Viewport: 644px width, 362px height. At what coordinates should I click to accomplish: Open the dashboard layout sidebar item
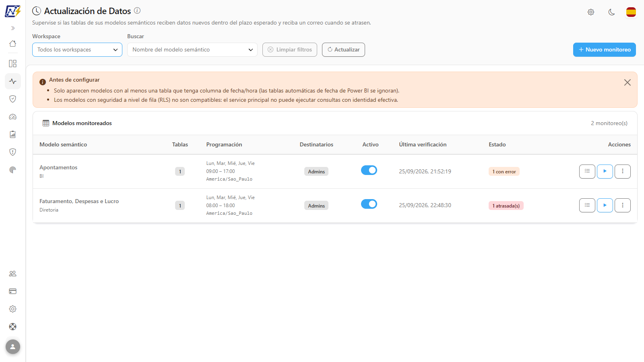tap(13, 64)
